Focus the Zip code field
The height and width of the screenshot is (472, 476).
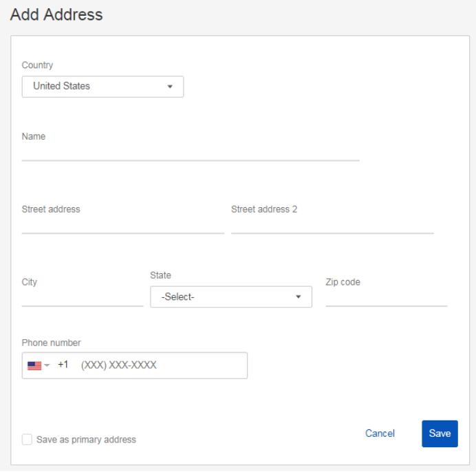tap(386, 297)
